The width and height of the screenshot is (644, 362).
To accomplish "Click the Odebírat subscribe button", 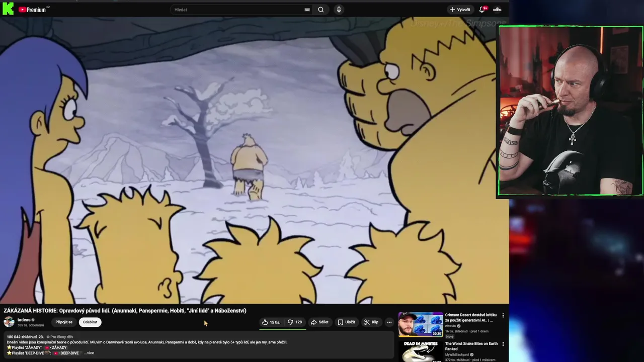I will coord(90,322).
